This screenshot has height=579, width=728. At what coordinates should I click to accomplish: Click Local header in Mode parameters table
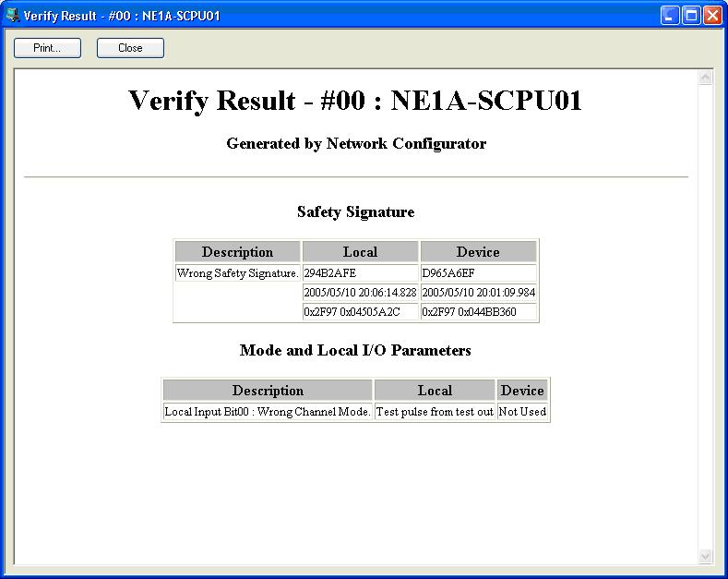[435, 391]
